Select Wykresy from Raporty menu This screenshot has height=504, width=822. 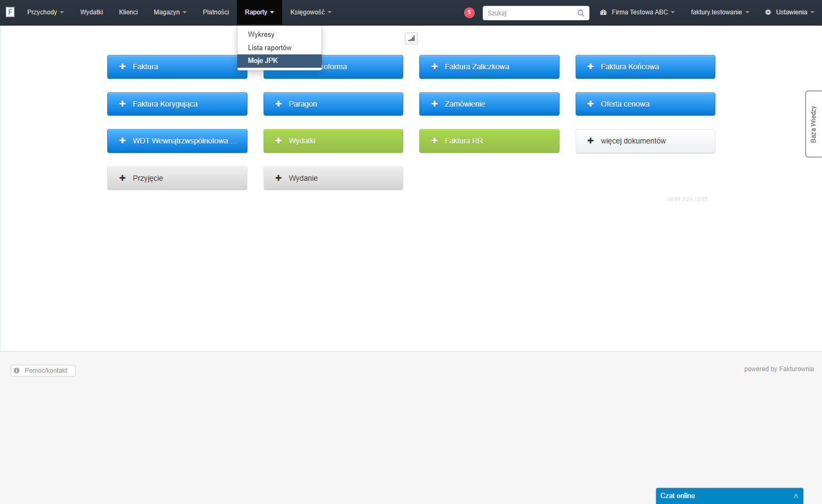[280, 34]
